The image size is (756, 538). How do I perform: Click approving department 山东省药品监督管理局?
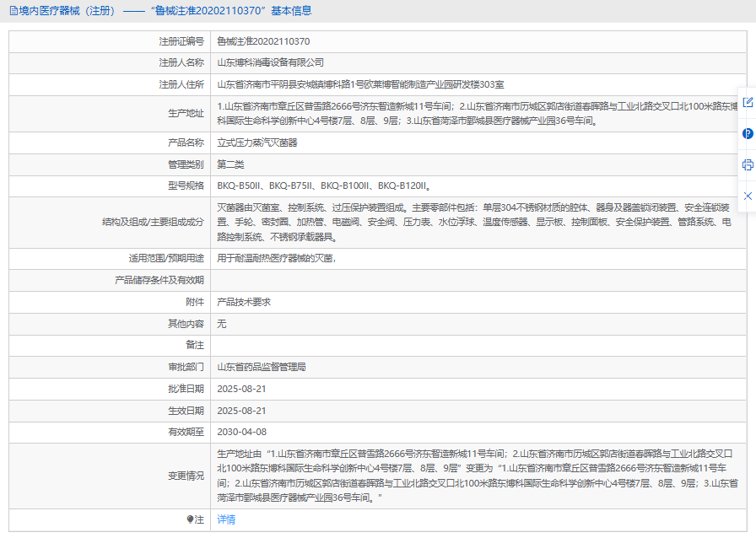point(262,367)
